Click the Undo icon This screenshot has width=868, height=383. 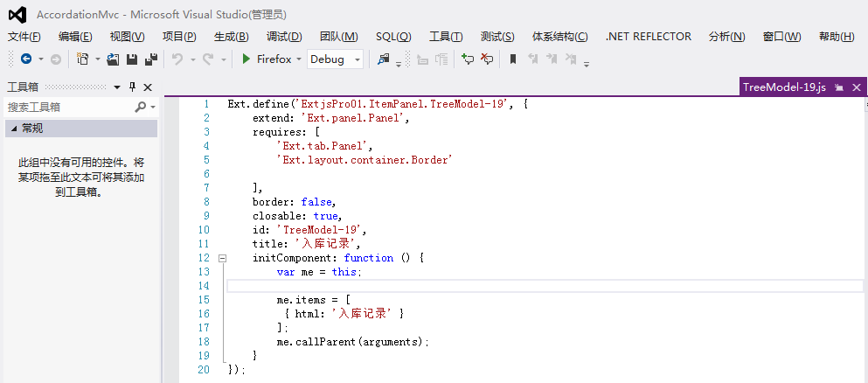pyautogui.click(x=177, y=59)
